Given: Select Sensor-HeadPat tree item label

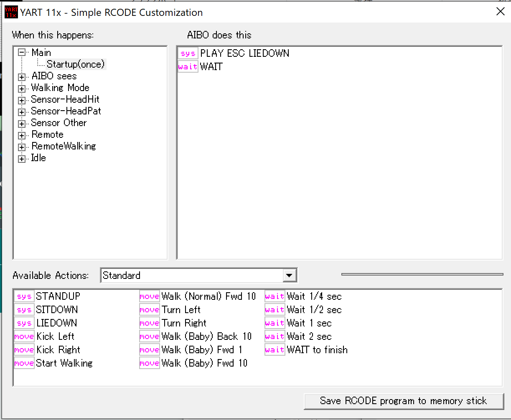Looking at the screenshot, I should (x=66, y=111).
